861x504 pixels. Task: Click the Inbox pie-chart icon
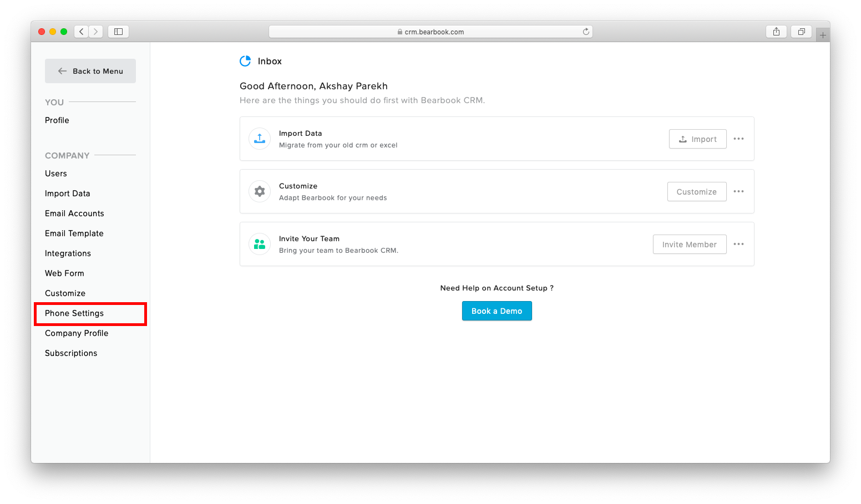coord(245,61)
